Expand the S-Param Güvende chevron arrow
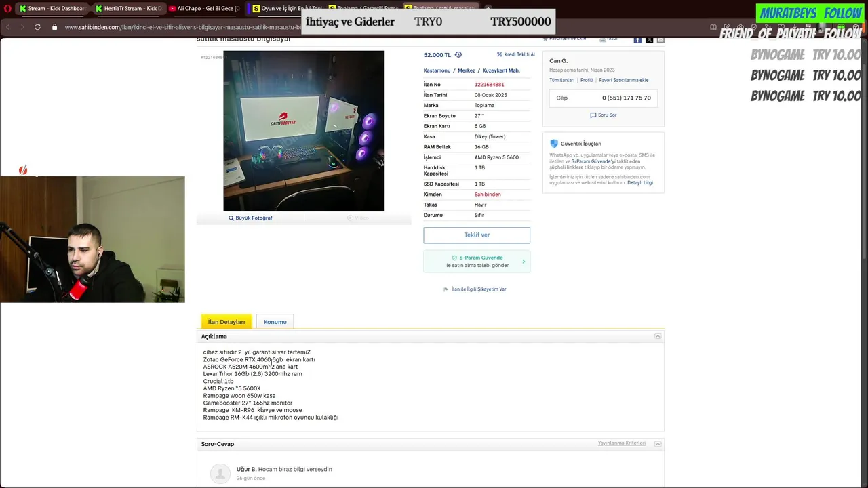This screenshot has width=868, height=488. [524, 262]
